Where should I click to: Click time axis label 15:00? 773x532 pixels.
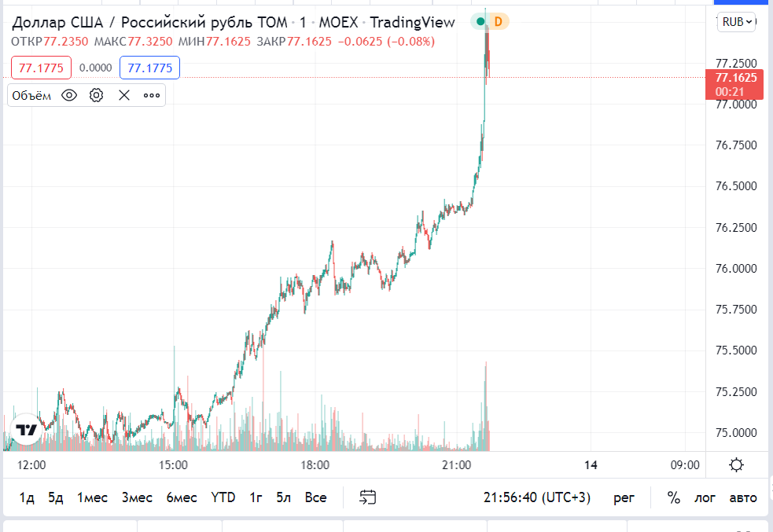[x=173, y=465]
